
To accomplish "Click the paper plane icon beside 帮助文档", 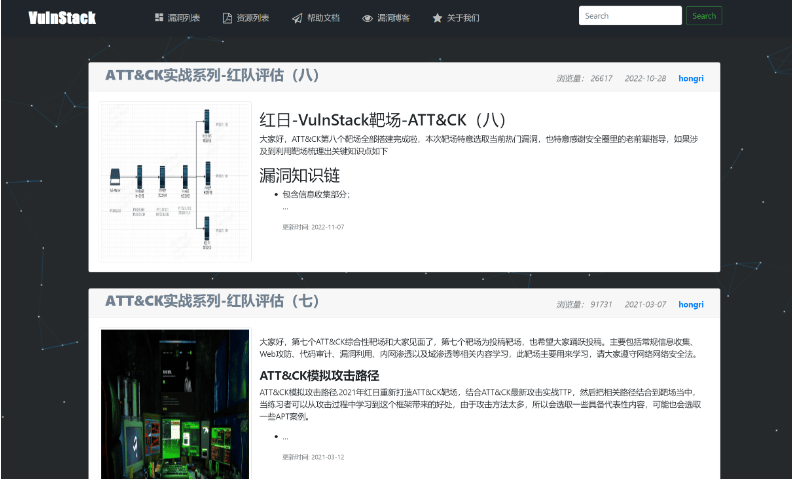I will pyautogui.click(x=297, y=18).
